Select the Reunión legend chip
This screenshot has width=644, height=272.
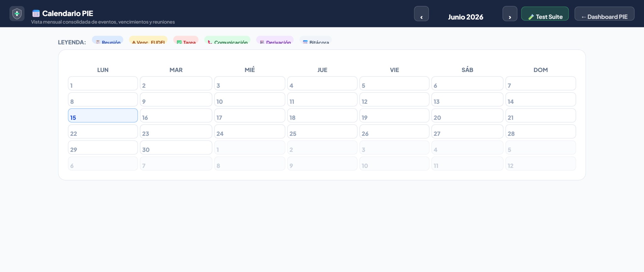pyautogui.click(x=107, y=40)
